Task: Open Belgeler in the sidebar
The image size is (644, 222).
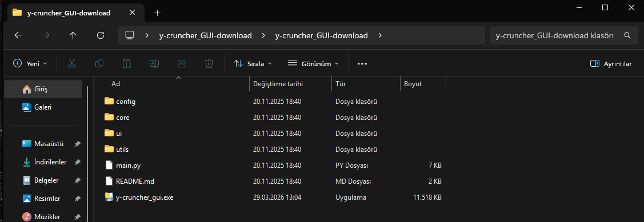Action: 43,180
